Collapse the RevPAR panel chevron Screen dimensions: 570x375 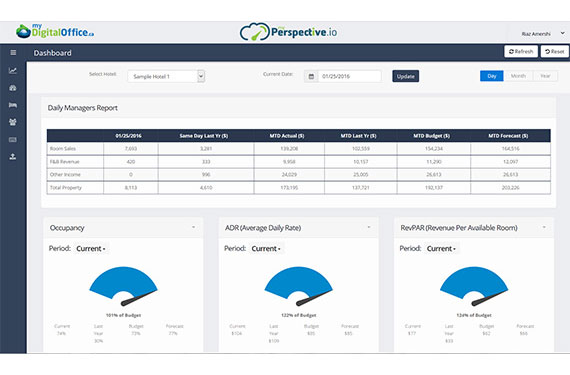tap(544, 227)
